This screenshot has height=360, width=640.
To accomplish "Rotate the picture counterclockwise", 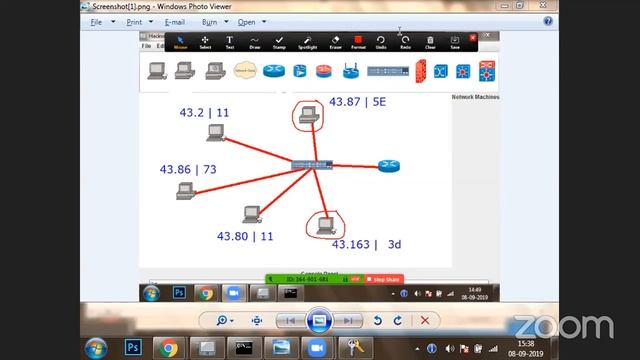I will (378, 321).
